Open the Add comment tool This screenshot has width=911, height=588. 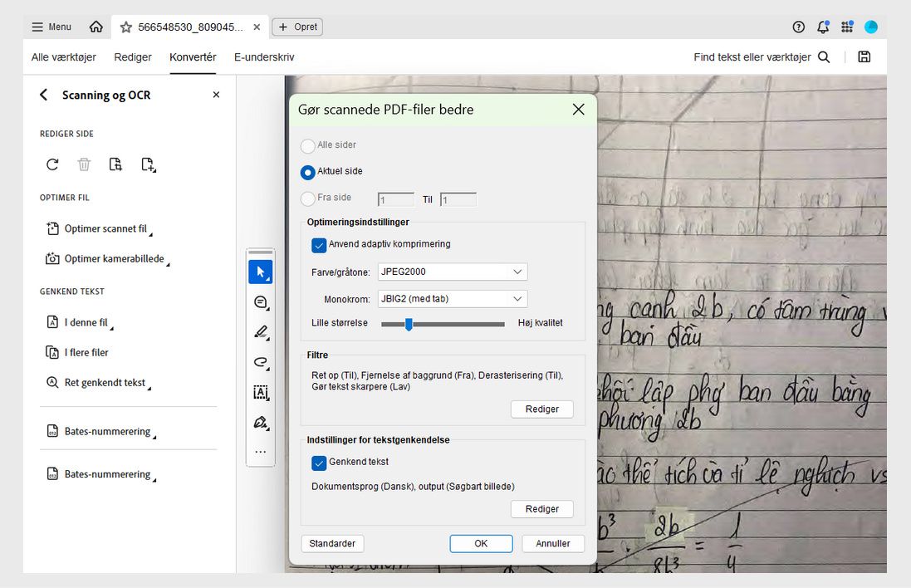[x=261, y=301]
